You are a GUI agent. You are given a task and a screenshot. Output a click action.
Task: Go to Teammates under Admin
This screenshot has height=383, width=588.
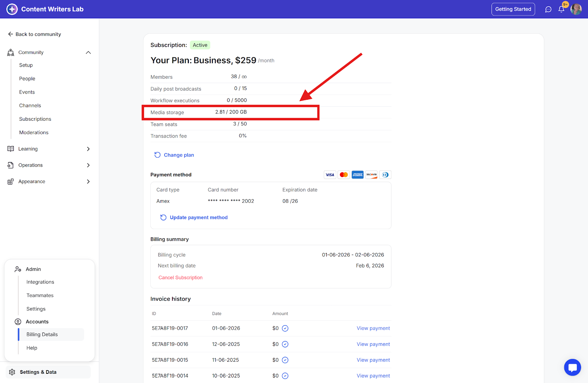pos(40,295)
